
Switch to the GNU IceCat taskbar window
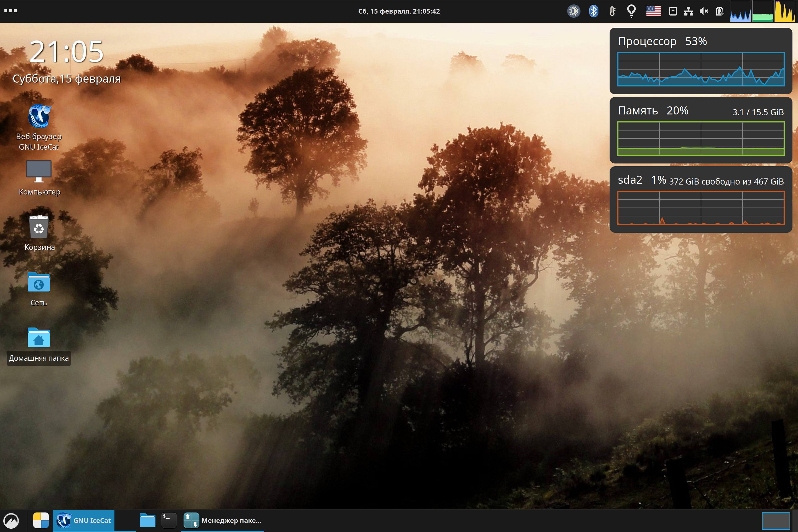point(84,520)
